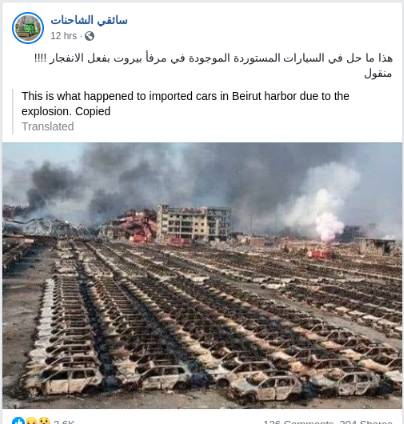
Task: Click the wow face reaction icon
Action: pyautogui.click(x=44, y=421)
